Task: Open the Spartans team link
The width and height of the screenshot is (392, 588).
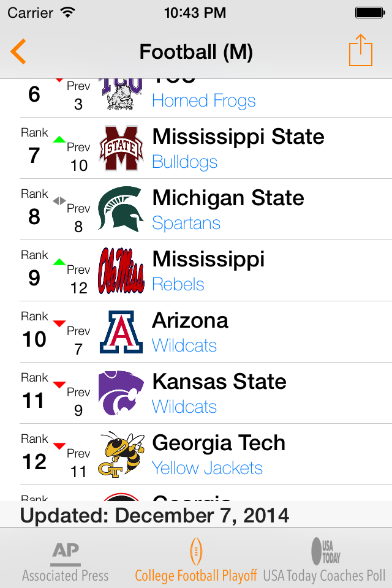Action: click(186, 223)
